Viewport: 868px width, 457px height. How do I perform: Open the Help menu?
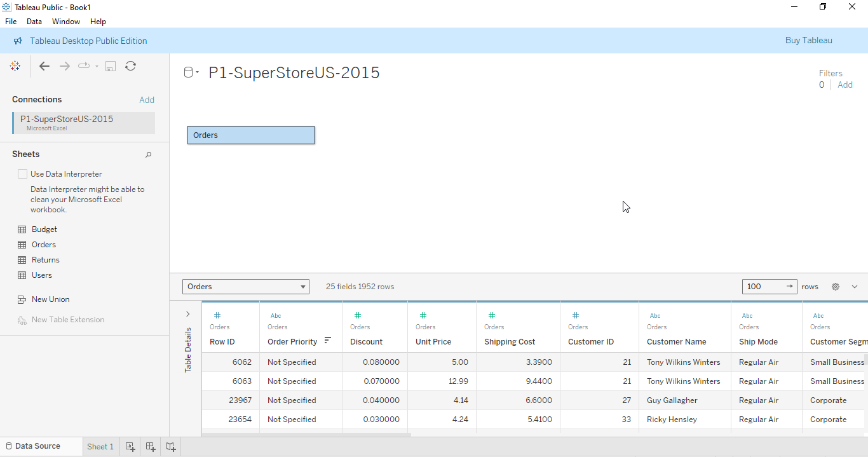[98, 22]
